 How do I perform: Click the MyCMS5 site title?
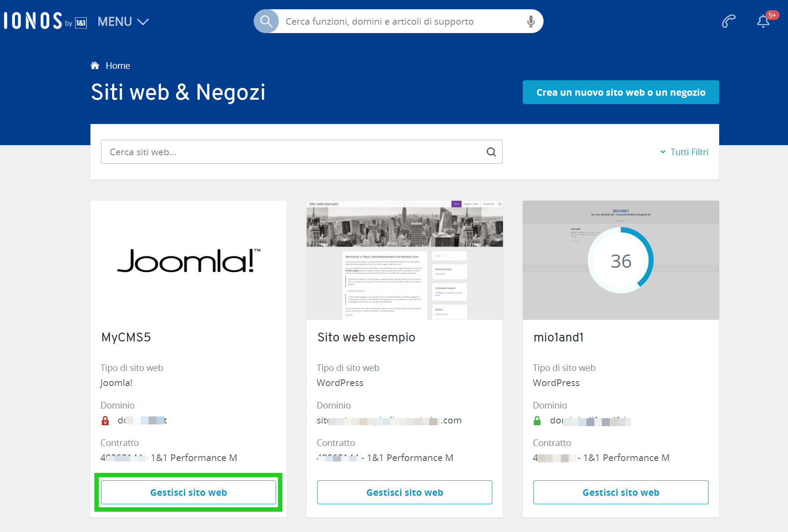(126, 337)
